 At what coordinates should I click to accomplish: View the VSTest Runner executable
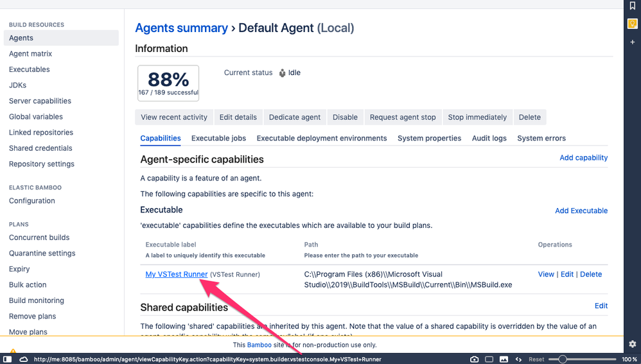point(546,274)
